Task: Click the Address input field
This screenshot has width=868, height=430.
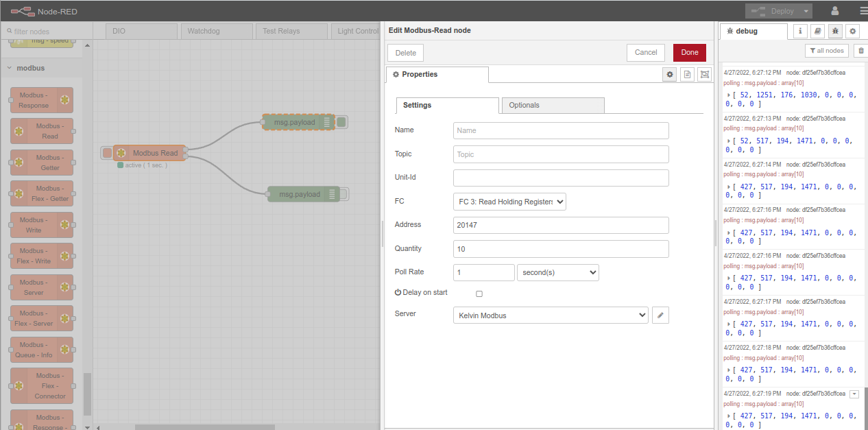Action: pyautogui.click(x=560, y=225)
